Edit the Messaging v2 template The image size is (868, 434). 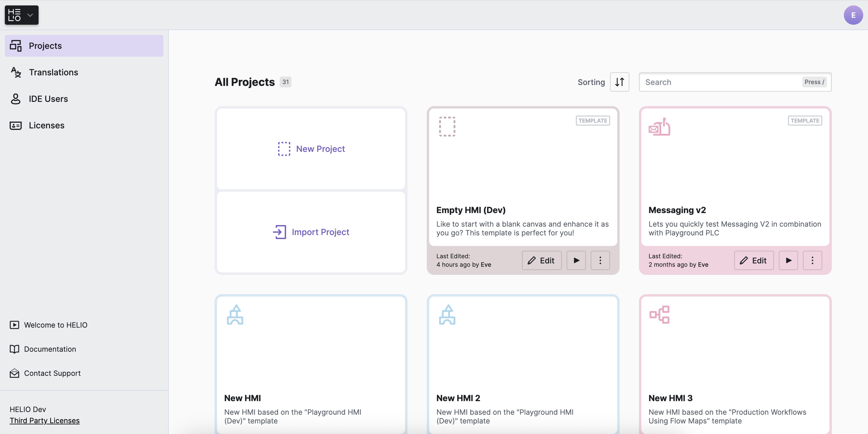coord(753,260)
